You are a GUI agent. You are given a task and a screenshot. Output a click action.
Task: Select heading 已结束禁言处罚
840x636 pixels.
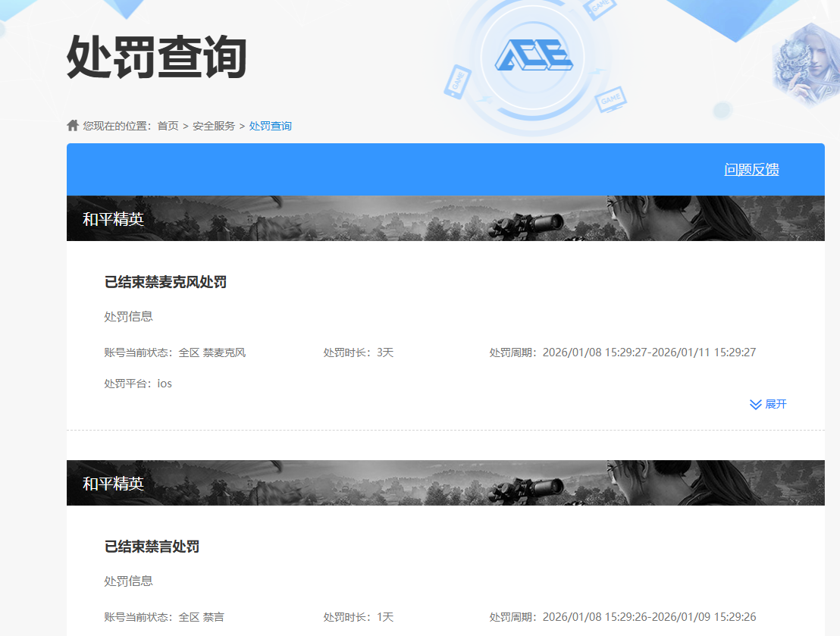(152, 547)
